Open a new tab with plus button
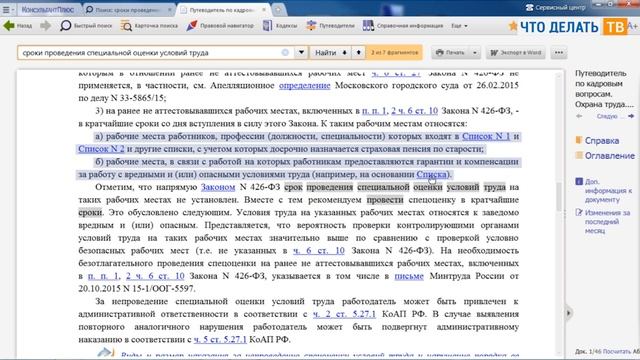Viewport: 640px width, 360px height. click(279, 10)
